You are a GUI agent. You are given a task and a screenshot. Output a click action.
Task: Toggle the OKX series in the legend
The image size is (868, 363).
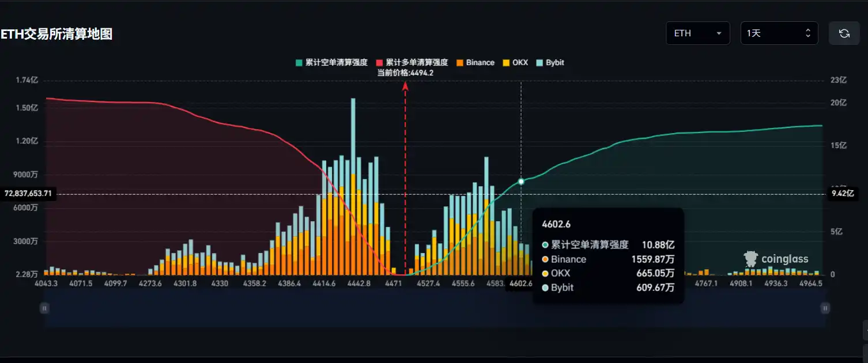515,62
